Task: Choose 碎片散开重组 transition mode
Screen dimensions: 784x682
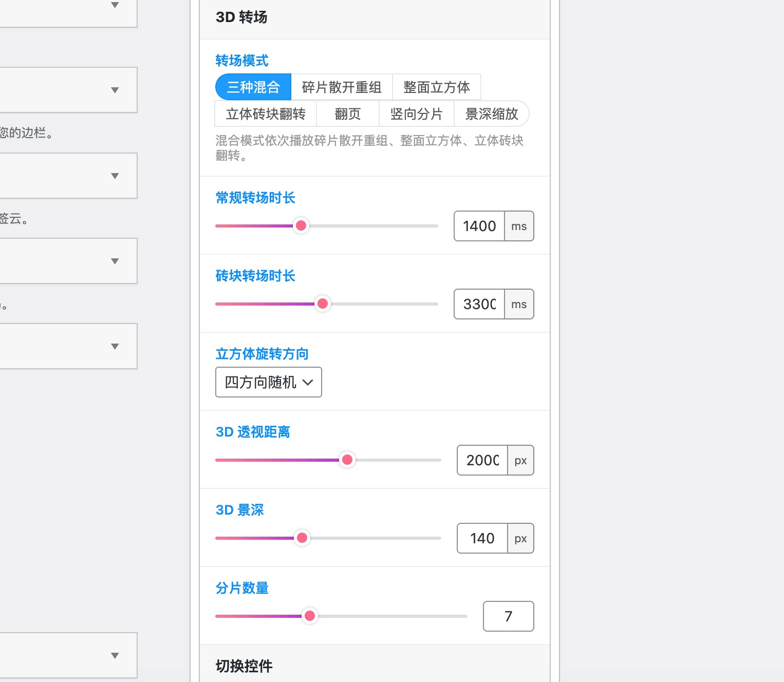Action: (342, 87)
